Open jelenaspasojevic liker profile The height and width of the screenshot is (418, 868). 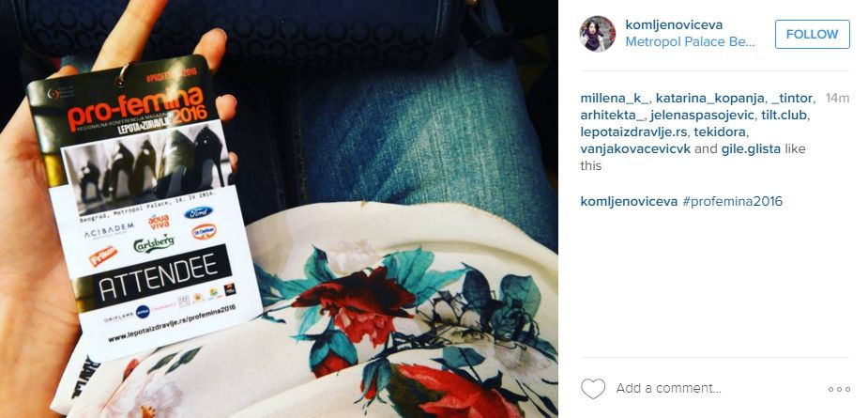point(702,116)
